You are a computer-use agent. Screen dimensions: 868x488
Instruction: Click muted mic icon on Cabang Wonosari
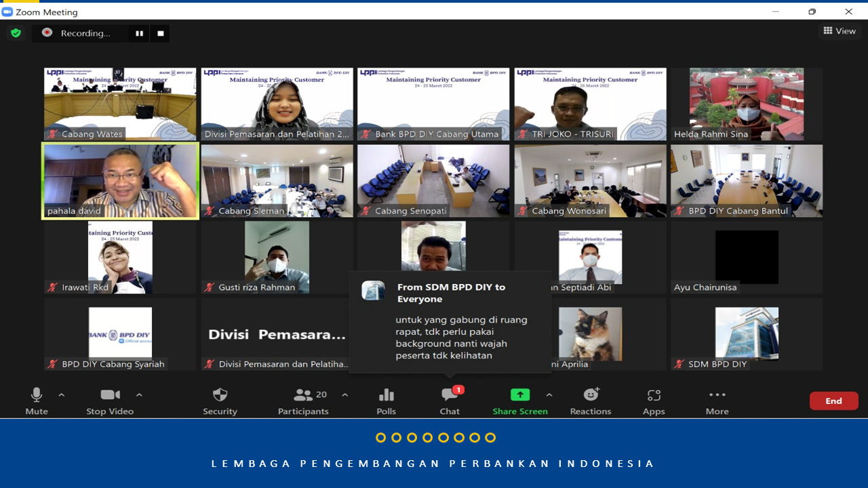pos(522,211)
